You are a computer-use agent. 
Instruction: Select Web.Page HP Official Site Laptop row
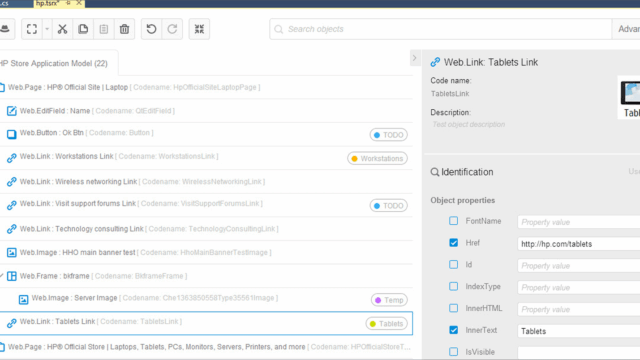click(x=206, y=87)
